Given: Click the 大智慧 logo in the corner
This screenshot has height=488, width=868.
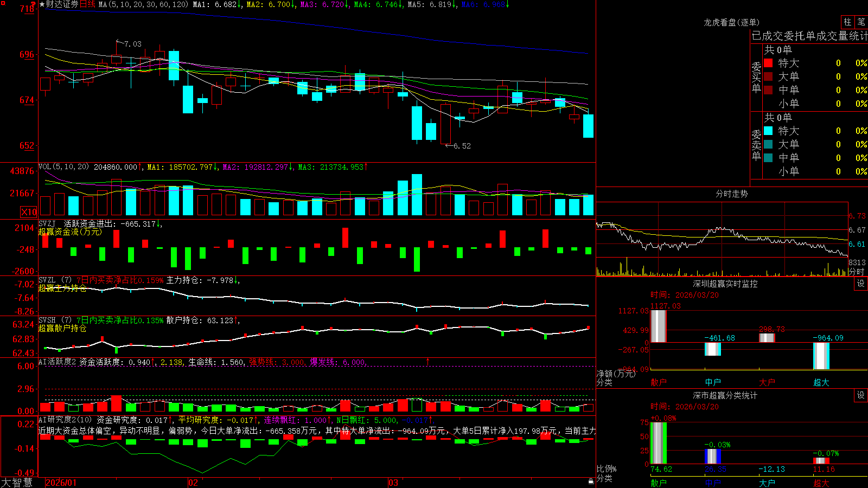Looking at the screenshot, I should [x=17, y=483].
